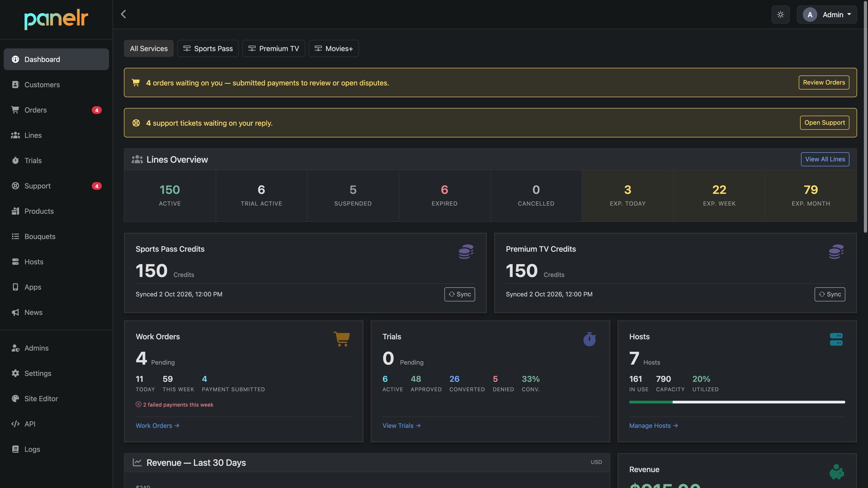Click the Orders red badge count
The height and width of the screenshot is (488, 868).
(x=97, y=110)
